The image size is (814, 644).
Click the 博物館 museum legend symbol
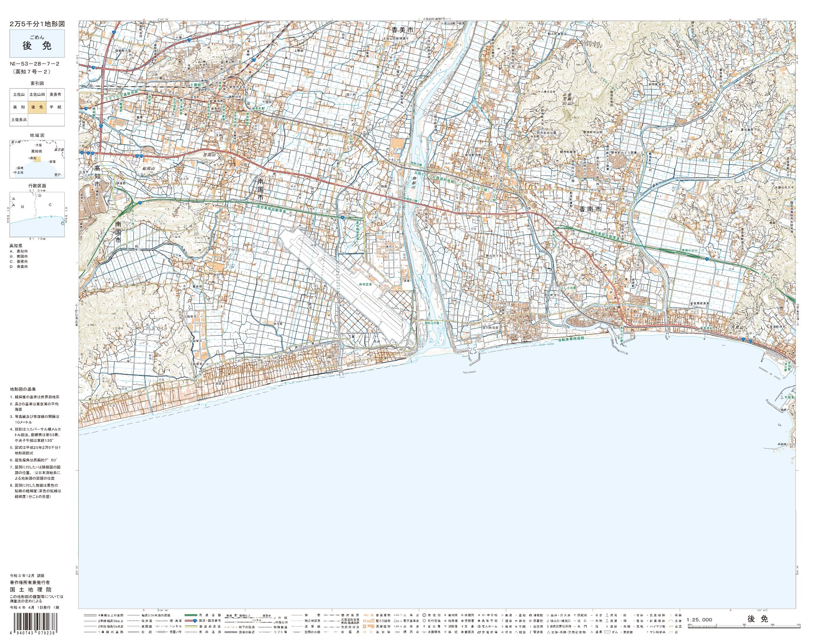coord(530,615)
